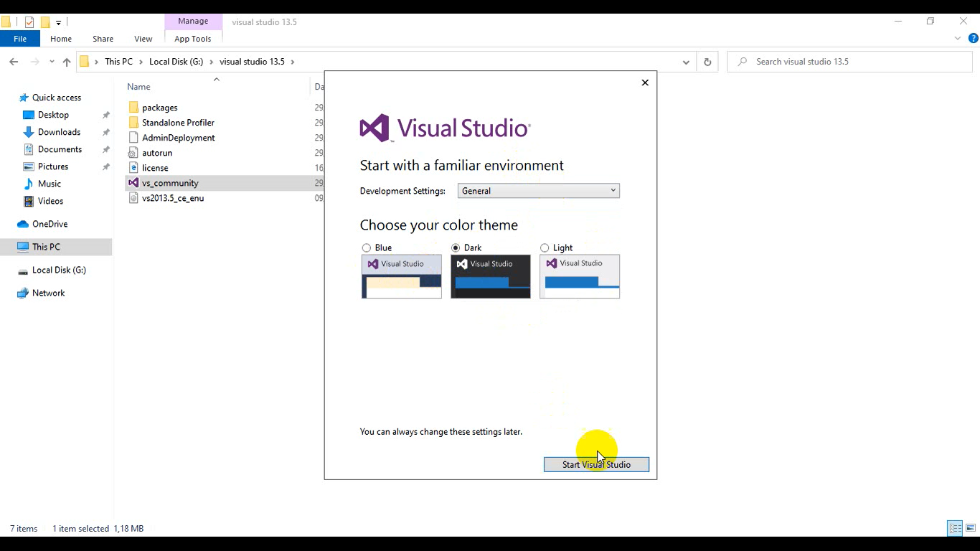Viewport: 980px width, 551px height.
Task: Open Pictures in the navigation pane
Action: coord(53,166)
